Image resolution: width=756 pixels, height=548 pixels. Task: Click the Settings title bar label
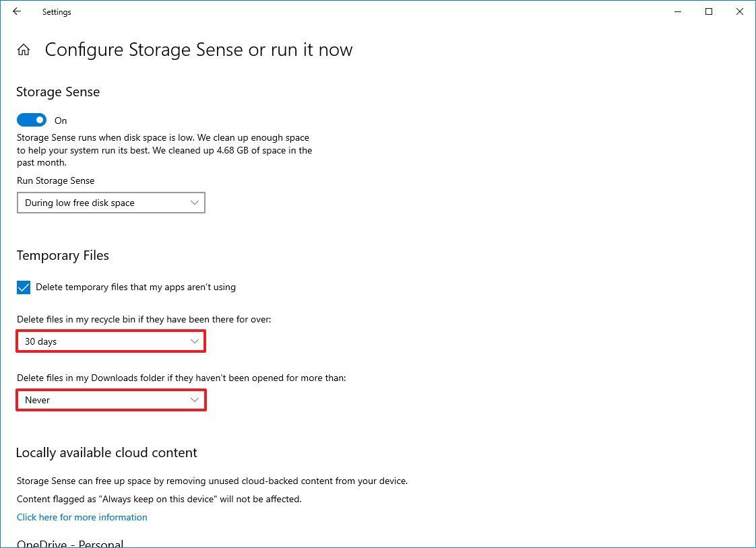click(56, 11)
